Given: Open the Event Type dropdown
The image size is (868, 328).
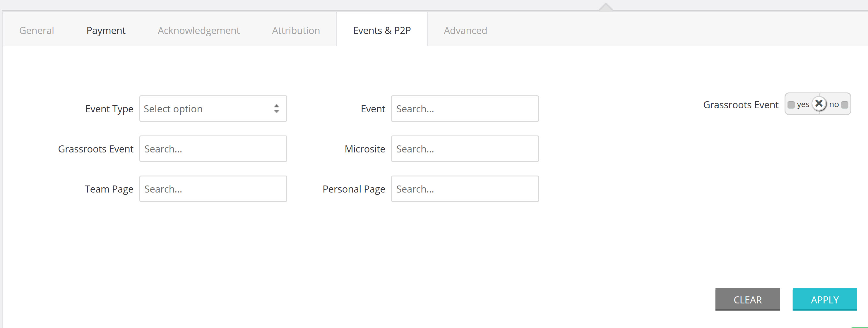Looking at the screenshot, I should click(213, 109).
